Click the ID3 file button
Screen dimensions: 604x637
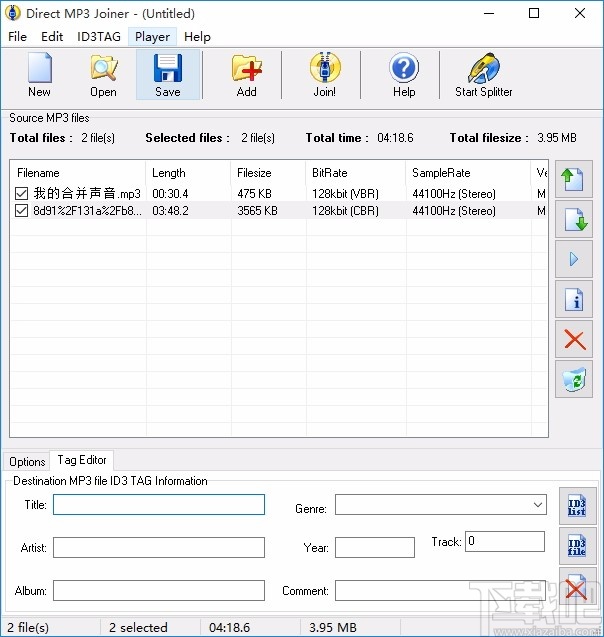click(x=577, y=546)
